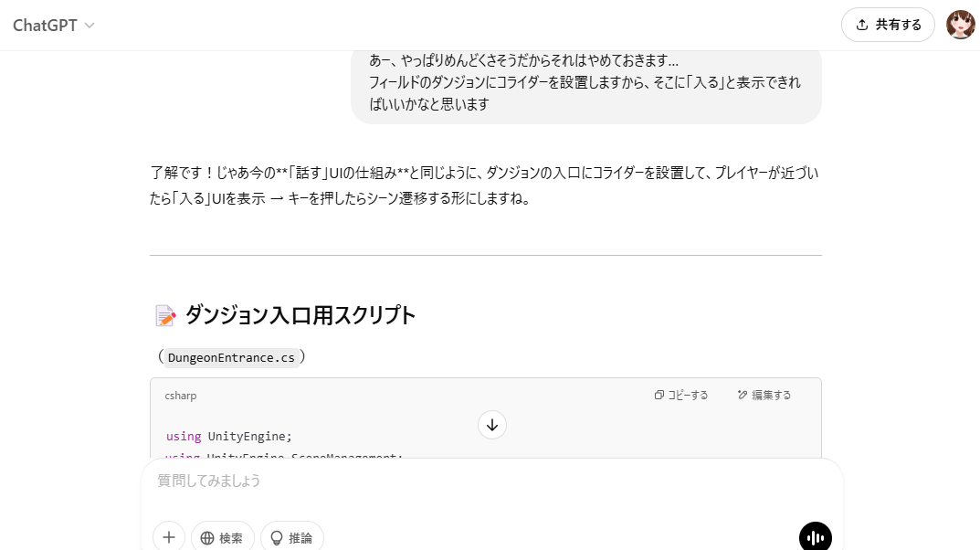Viewport: 980px width, 550px height.
Task: Click the 'using UnityEngine;' code line
Action: click(229, 436)
